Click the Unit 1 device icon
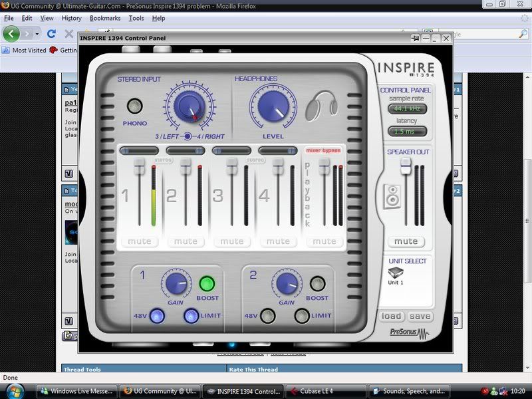 pyautogui.click(x=397, y=273)
